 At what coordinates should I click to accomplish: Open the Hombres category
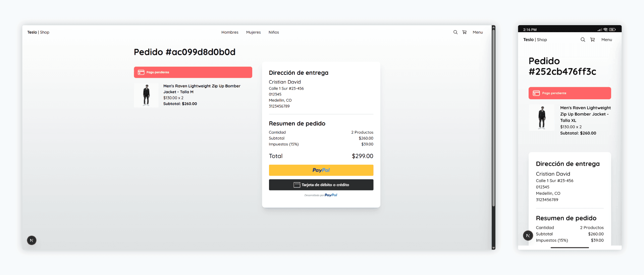(x=230, y=32)
